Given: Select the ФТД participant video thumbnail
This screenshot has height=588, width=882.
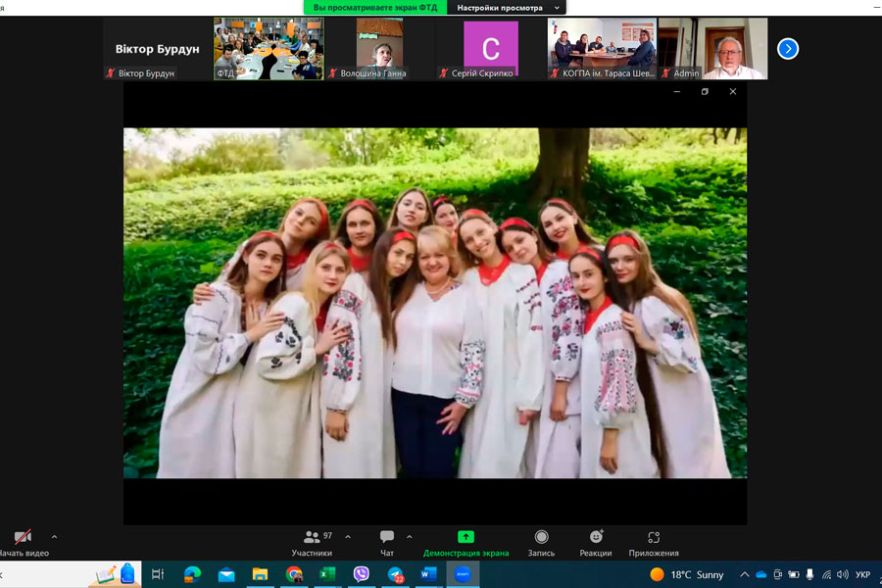Looking at the screenshot, I should [x=269, y=48].
